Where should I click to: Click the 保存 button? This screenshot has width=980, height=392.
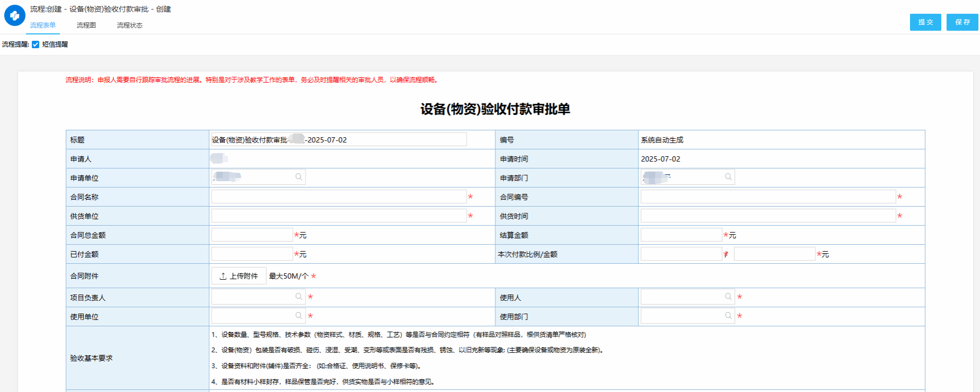[962, 22]
